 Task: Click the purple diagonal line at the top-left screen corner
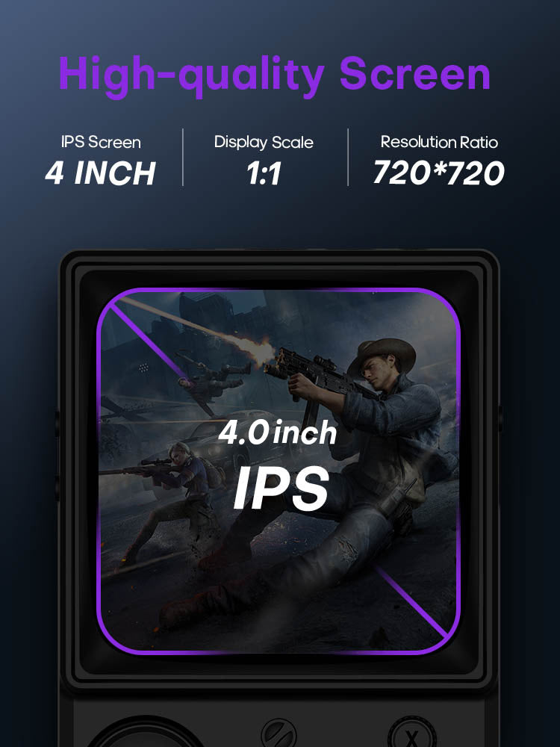pyautogui.click(x=146, y=340)
